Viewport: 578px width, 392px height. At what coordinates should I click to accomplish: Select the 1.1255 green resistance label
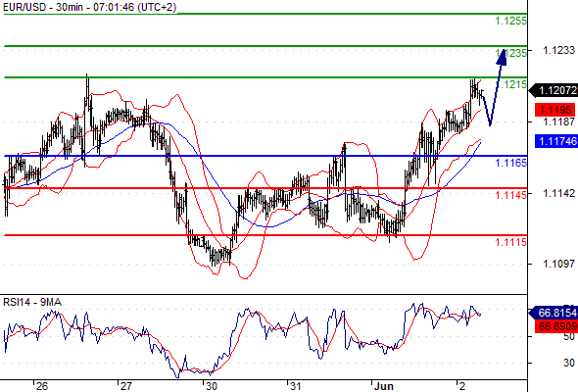tap(511, 21)
